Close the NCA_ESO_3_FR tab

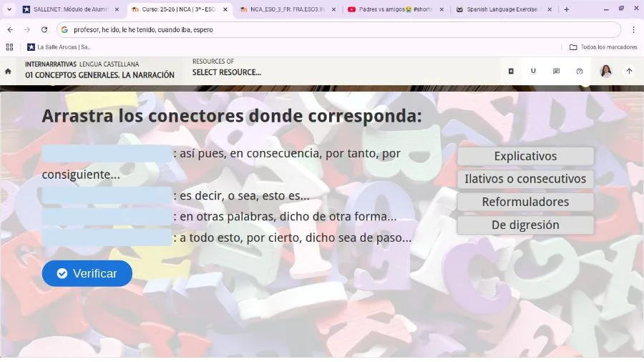[x=333, y=9]
